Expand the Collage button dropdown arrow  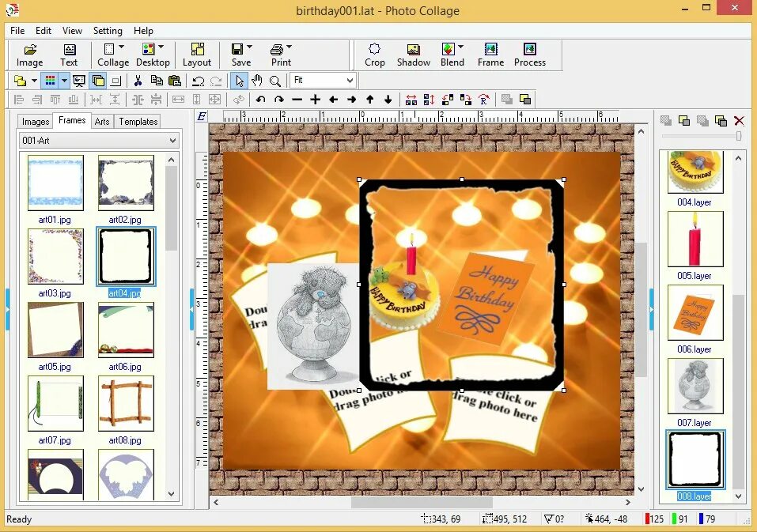[122, 47]
